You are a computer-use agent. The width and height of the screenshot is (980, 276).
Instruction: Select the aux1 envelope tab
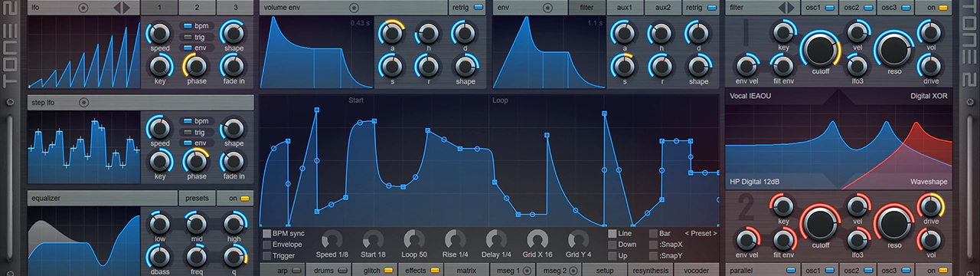point(625,8)
